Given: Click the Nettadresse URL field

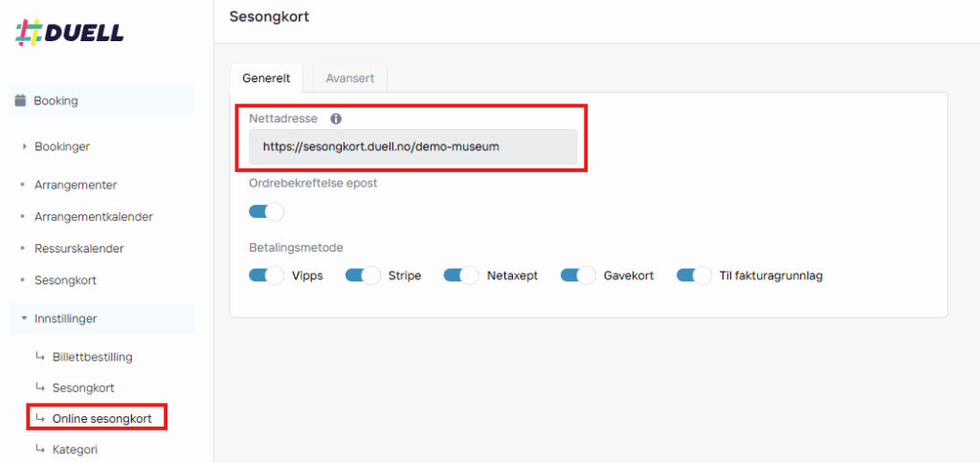Looking at the screenshot, I should pyautogui.click(x=413, y=146).
